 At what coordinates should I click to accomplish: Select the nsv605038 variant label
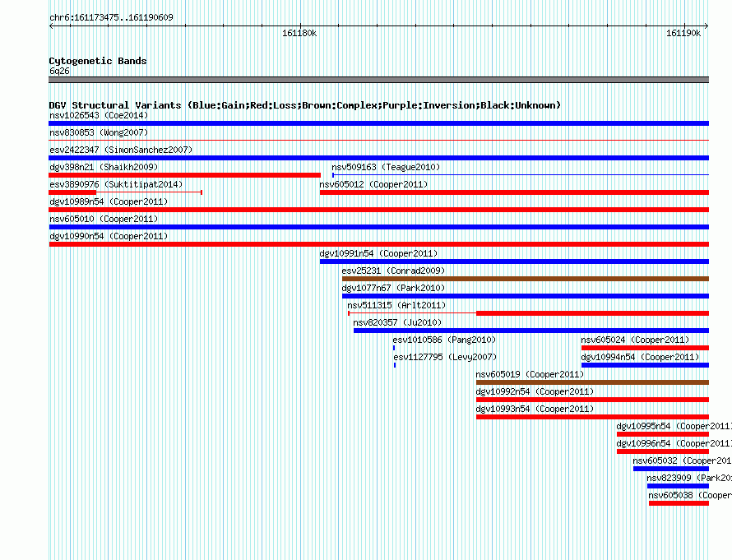coord(690,495)
